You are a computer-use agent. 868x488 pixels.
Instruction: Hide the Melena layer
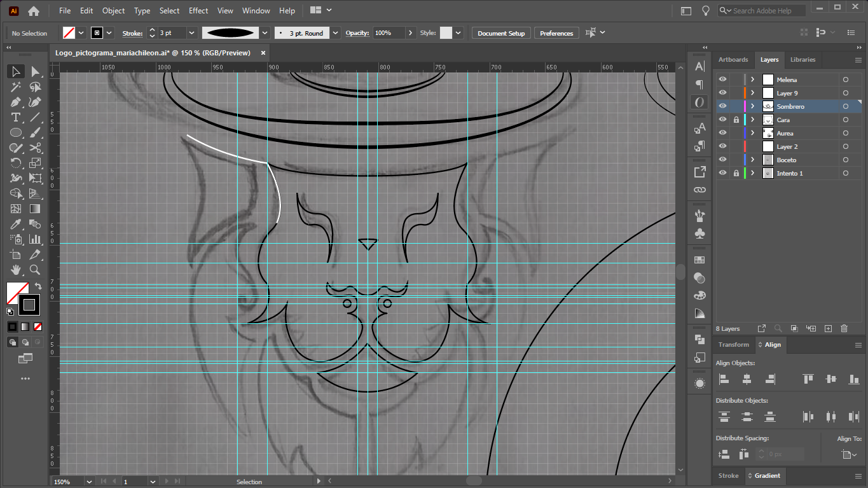coord(722,80)
